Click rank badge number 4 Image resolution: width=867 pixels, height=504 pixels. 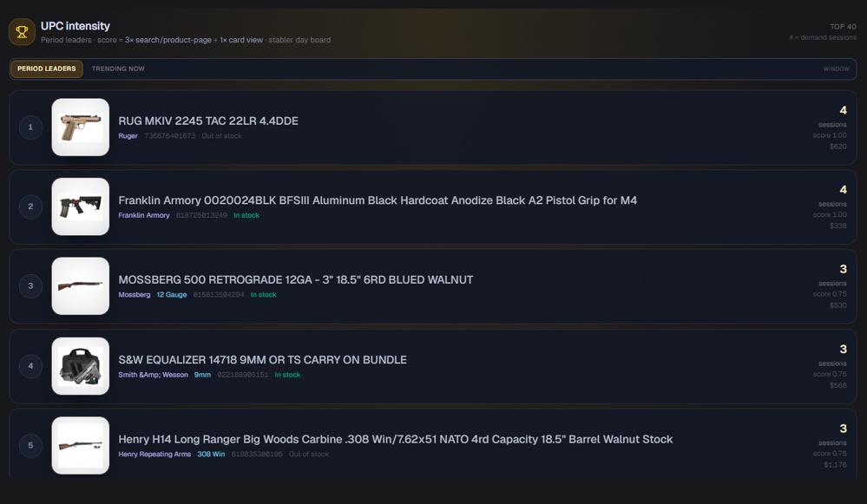point(31,366)
